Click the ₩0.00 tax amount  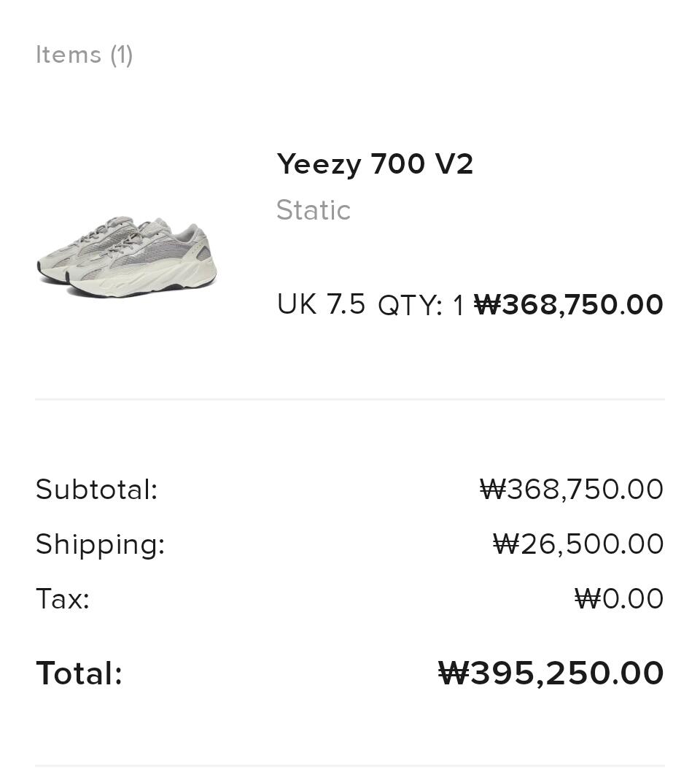pos(619,599)
